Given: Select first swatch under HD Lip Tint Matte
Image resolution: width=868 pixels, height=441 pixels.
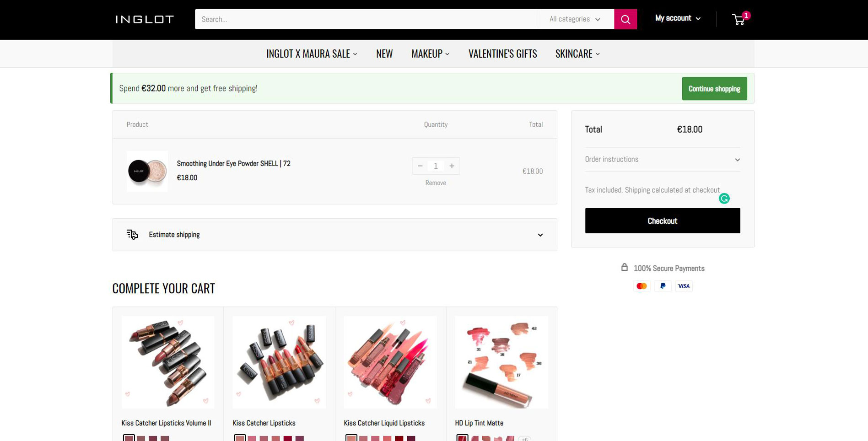Looking at the screenshot, I should click(463, 439).
